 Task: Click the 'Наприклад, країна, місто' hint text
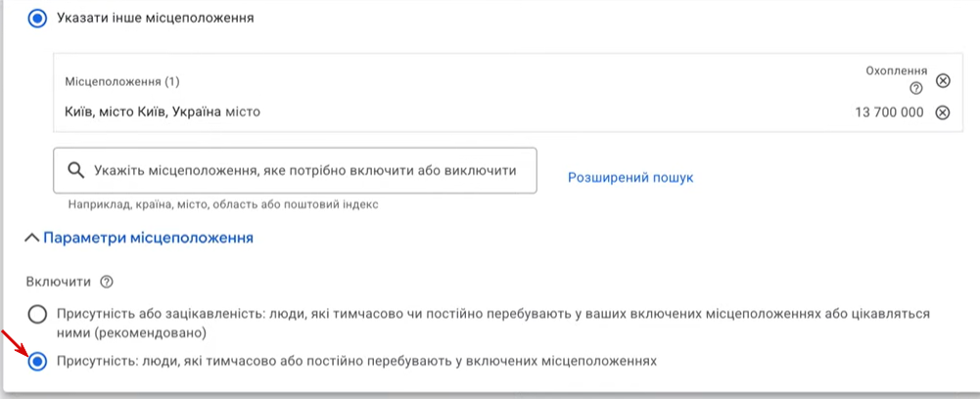click(222, 205)
